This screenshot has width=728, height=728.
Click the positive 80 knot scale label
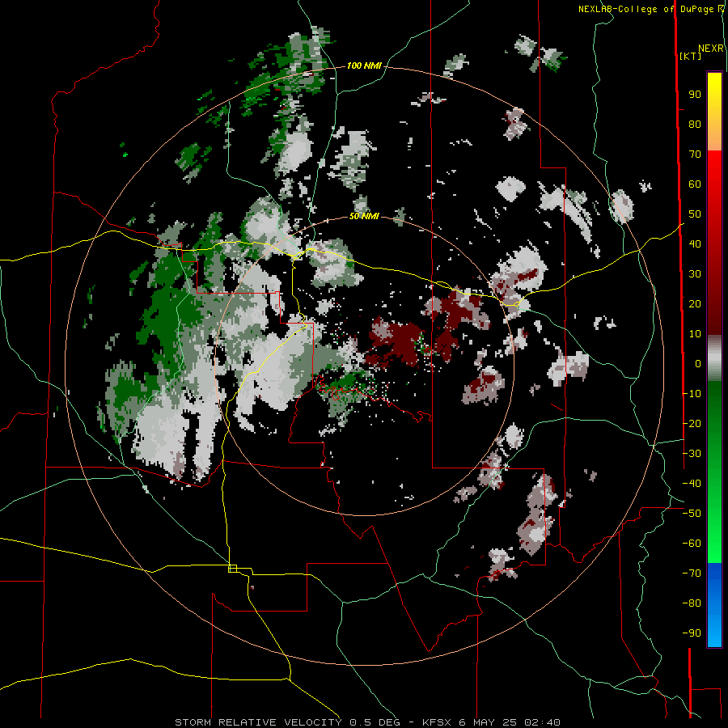(x=695, y=125)
